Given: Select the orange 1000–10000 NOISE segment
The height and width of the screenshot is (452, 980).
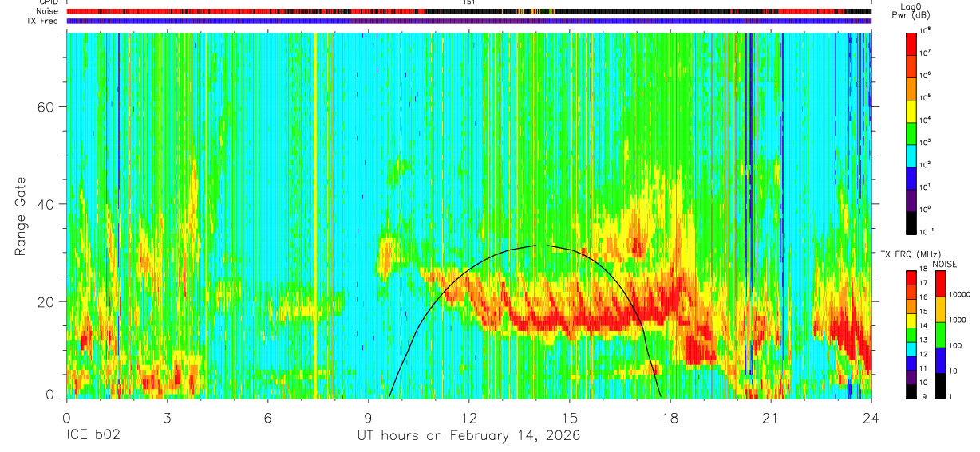Looking at the screenshot, I should 941,309.
